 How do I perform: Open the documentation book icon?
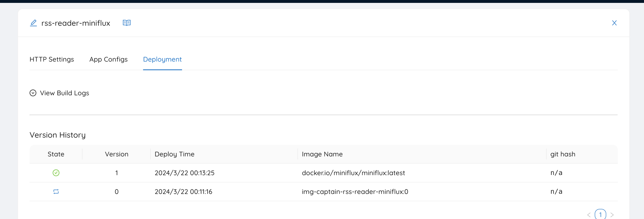(x=126, y=23)
